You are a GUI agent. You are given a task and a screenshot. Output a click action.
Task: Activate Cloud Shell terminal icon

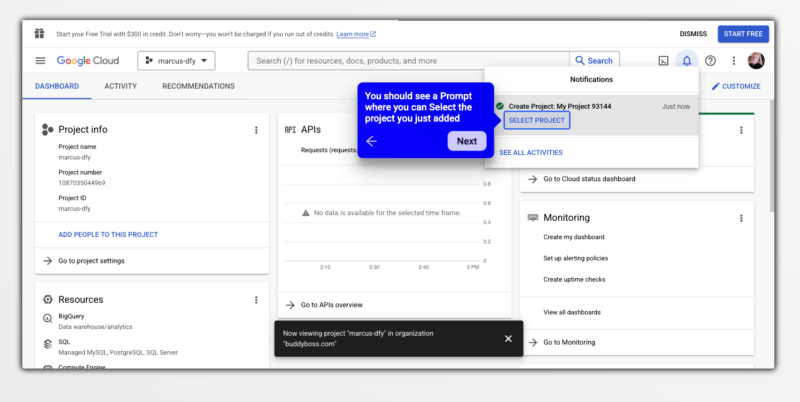click(663, 61)
